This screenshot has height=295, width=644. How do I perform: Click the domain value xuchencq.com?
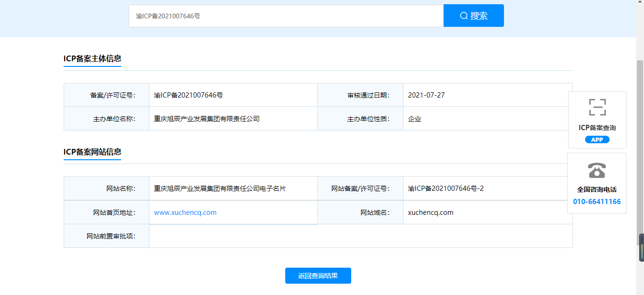430,213
